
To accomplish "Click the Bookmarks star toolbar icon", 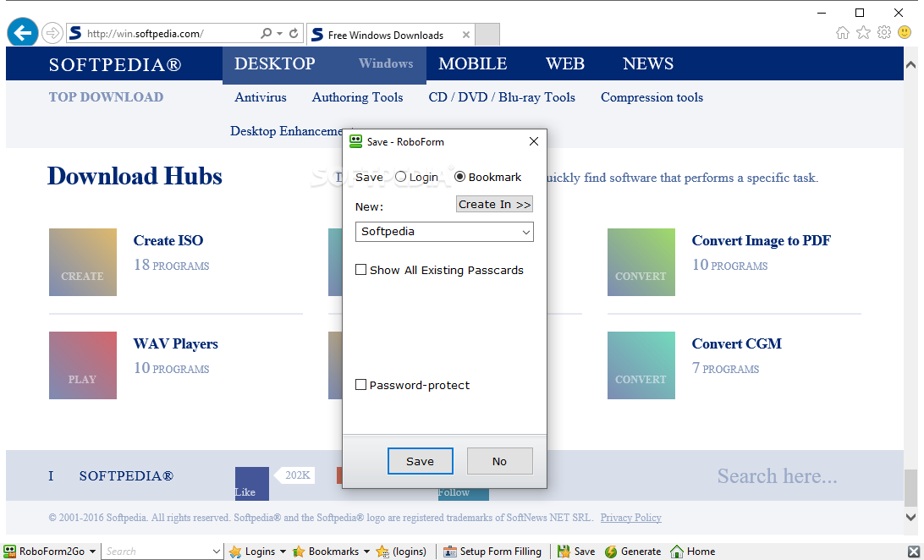I will tap(299, 552).
